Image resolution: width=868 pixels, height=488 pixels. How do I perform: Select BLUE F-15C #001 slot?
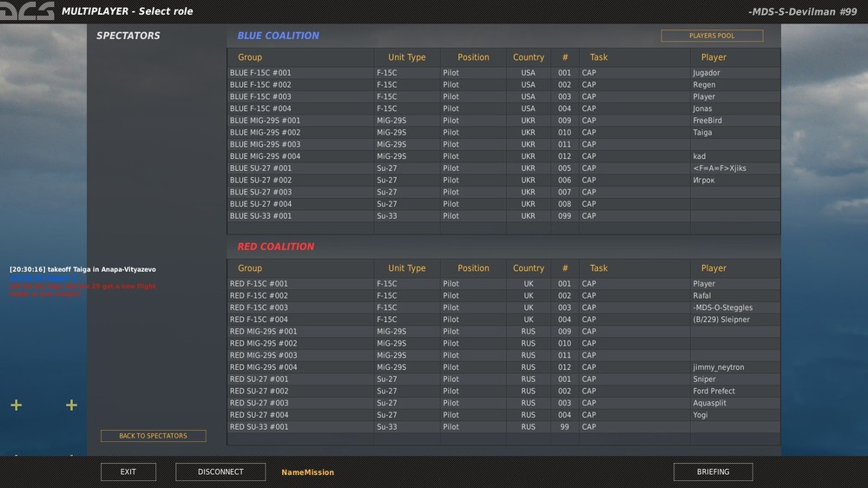(x=503, y=73)
